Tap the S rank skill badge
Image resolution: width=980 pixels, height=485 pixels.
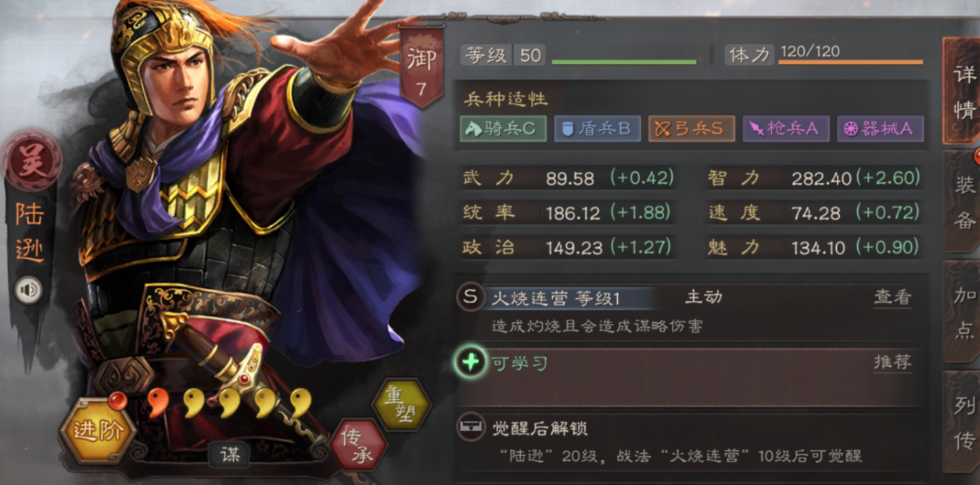469,297
